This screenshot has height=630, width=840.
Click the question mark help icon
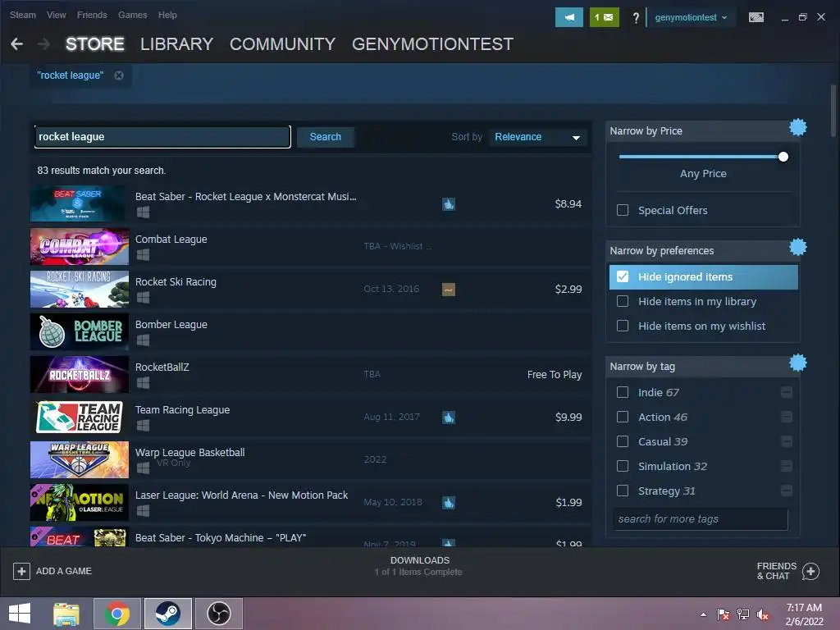tap(636, 18)
